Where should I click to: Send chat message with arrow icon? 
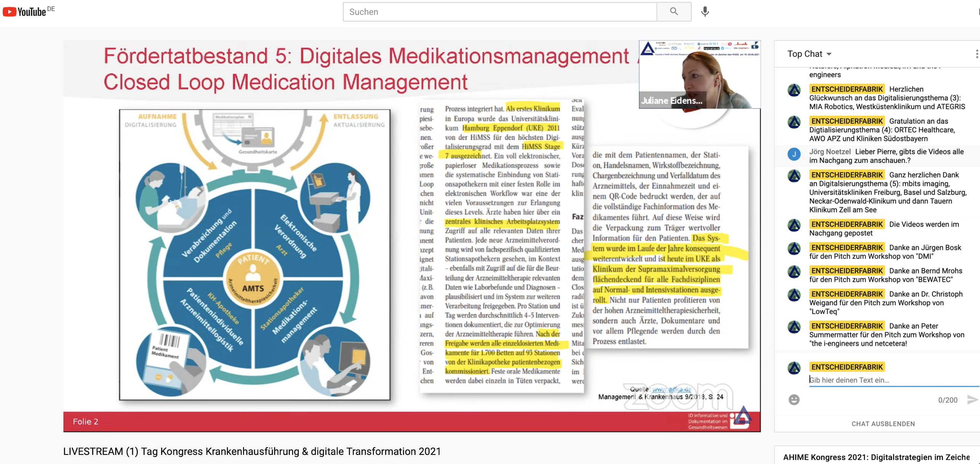972,400
